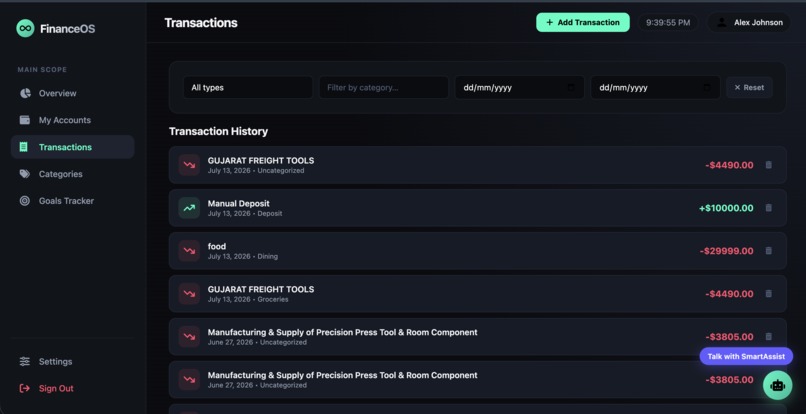Select Transactions in the sidebar

[72, 147]
